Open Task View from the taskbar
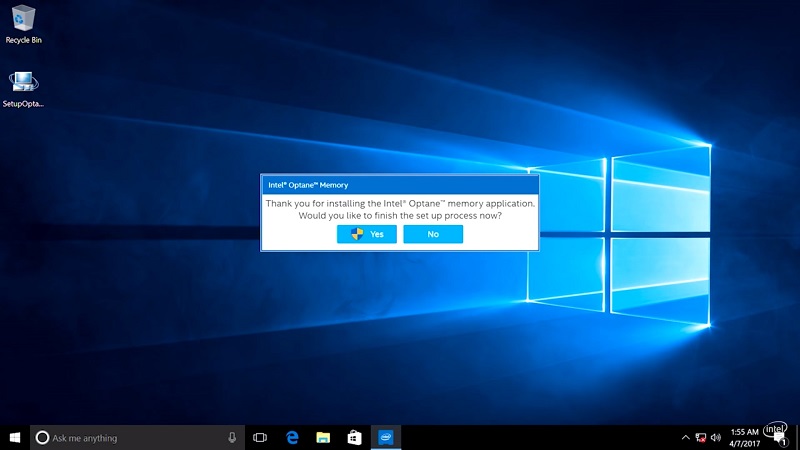The image size is (800, 450). pos(260,438)
